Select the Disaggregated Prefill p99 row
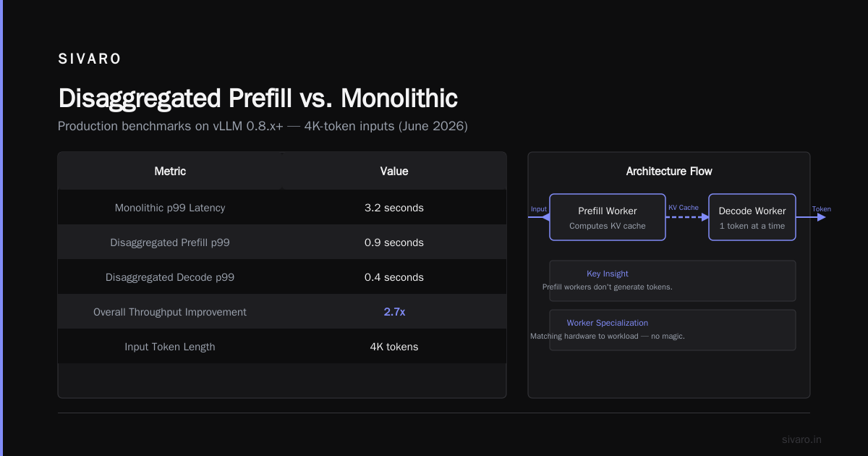Screen dimensions: 868x456 click(282, 242)
